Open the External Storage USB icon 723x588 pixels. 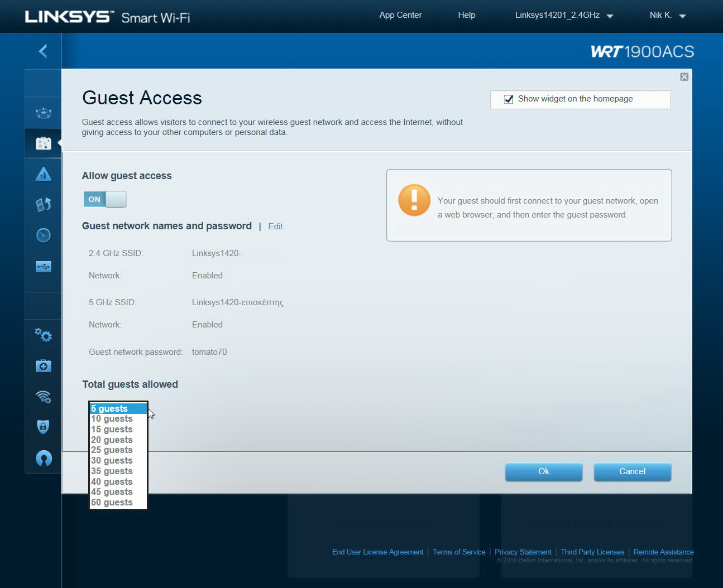pyautogui.click(x=44, y=267)
